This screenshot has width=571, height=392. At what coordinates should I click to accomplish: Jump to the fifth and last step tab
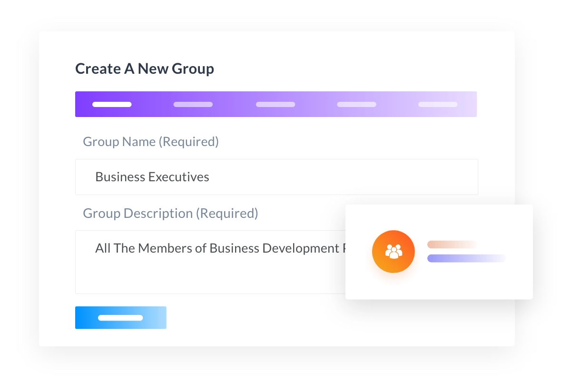tap(438, 104)
